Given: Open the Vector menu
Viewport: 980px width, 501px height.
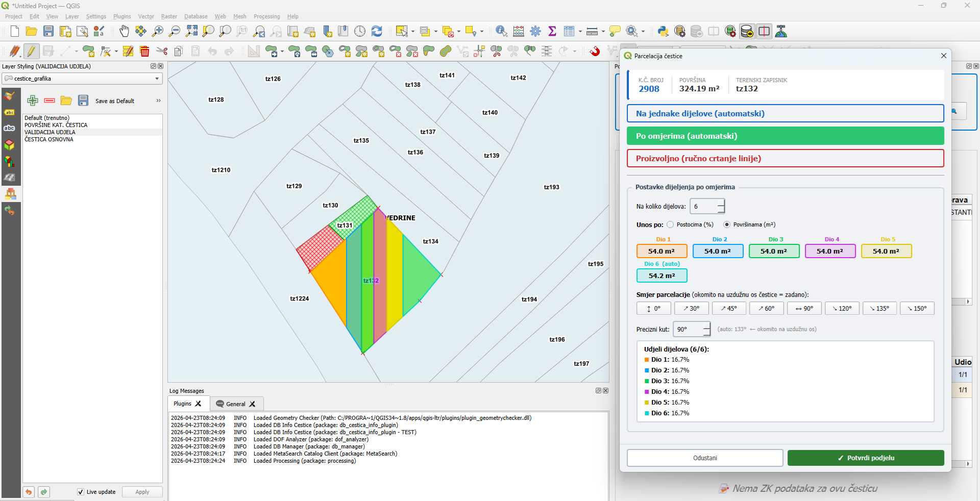Looking at the screenshot, I should [x=146, y=16].
